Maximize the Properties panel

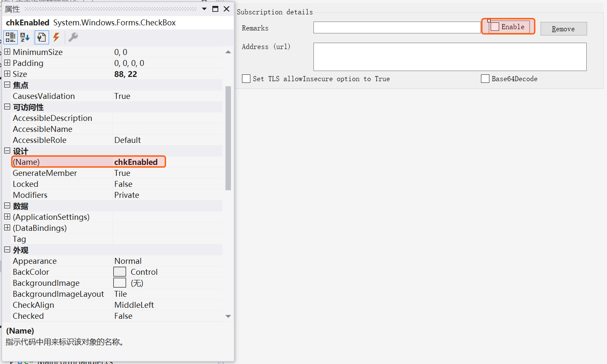coord(215,9)
